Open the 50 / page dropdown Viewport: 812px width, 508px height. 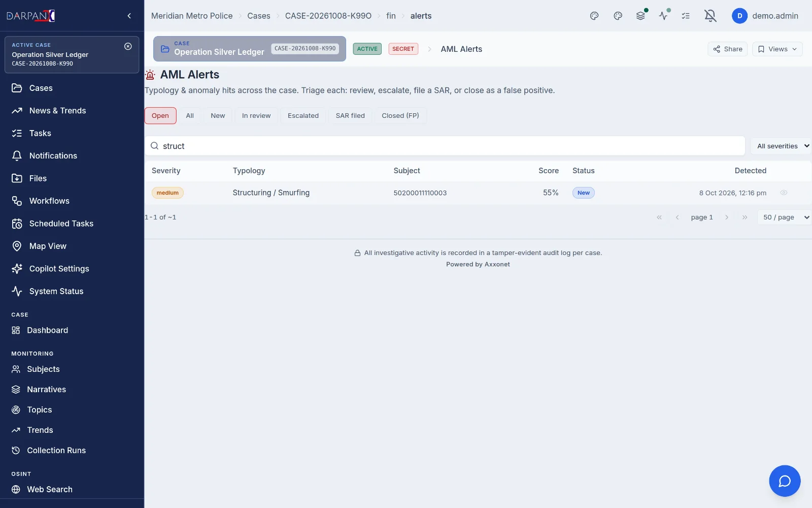click(x=785, y=217)
